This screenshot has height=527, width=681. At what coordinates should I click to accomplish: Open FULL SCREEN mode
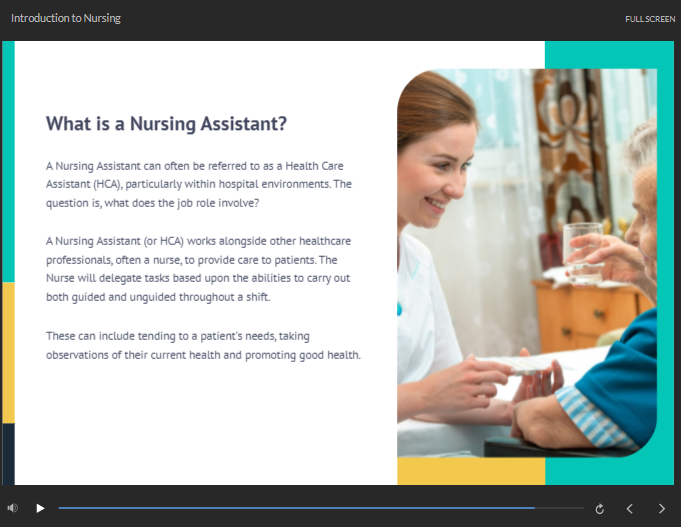[x=650, y=19]
